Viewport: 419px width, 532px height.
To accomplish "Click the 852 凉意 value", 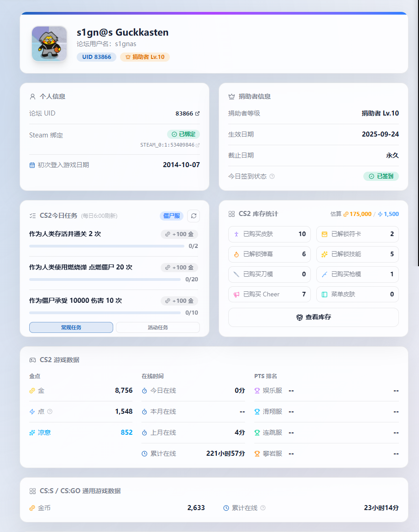I will (x=127, y=432).
